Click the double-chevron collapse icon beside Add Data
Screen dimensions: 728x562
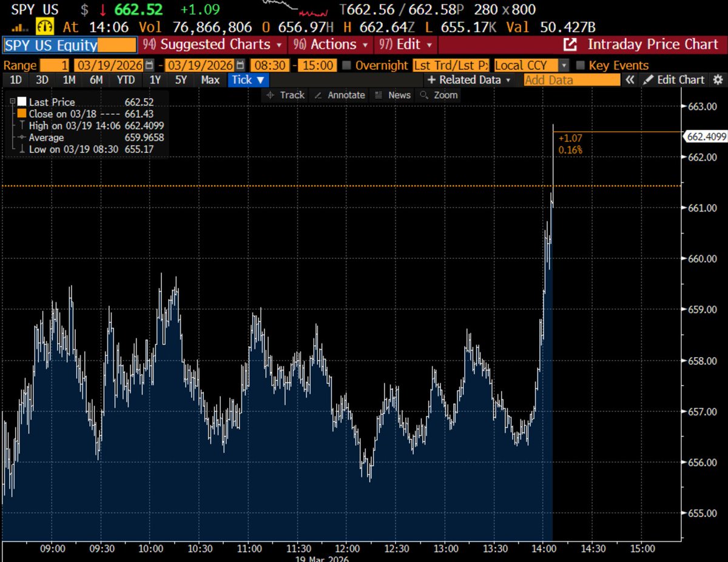pyautogui.click(x=630, y=79)
